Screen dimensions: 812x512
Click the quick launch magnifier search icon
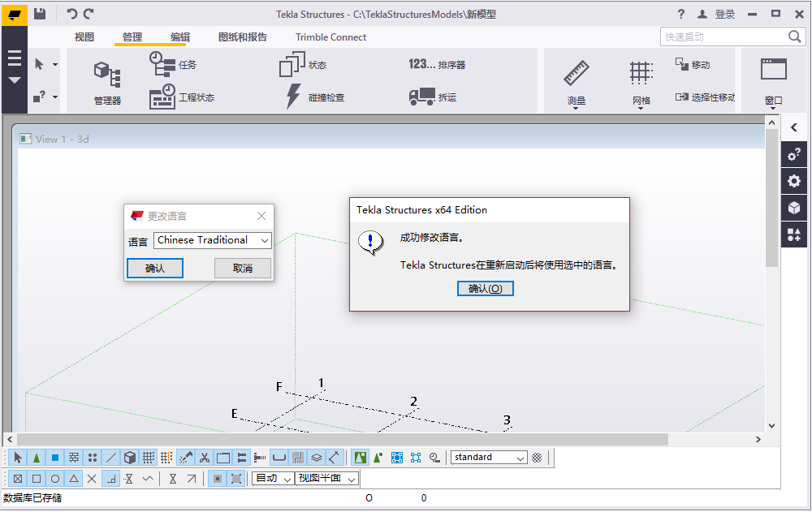tap(794, 37)
